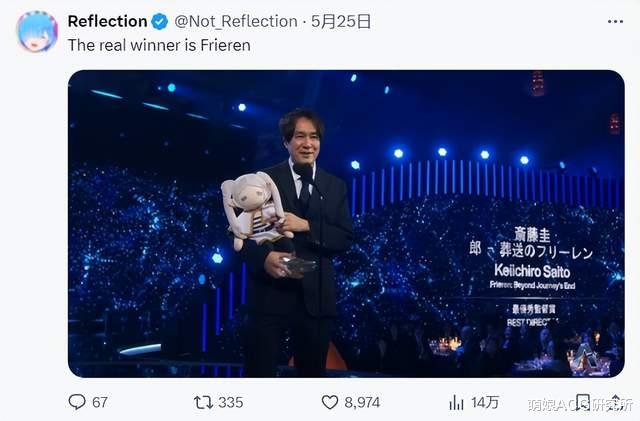Click the Frieren plush doll in the photo
Image resolution: width=640 pixels, height=421 pixels.
coord(255,210)
